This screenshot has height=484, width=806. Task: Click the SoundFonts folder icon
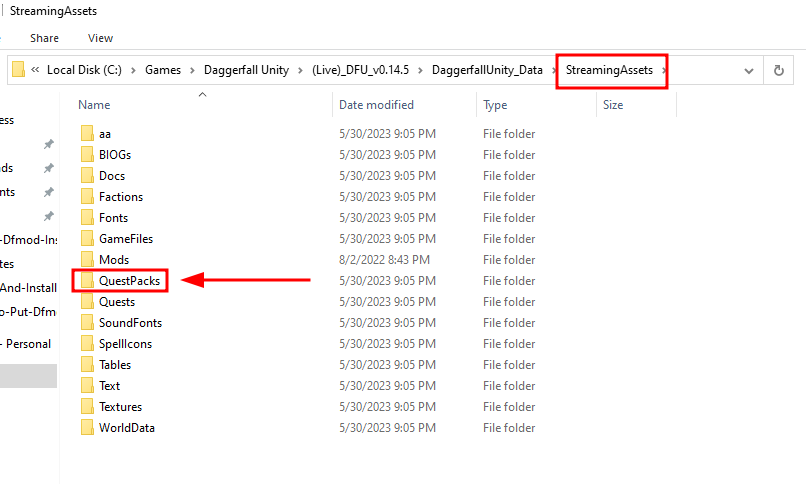tap(87, 323)
